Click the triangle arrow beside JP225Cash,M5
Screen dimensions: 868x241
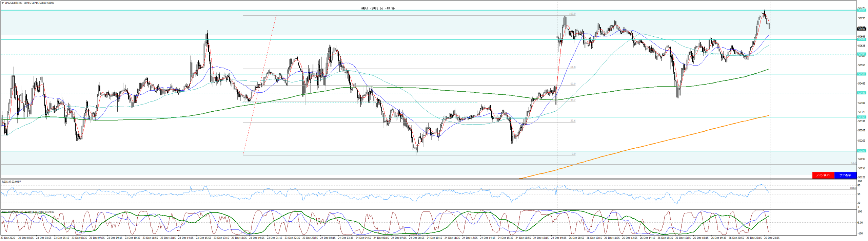[3, 3]
